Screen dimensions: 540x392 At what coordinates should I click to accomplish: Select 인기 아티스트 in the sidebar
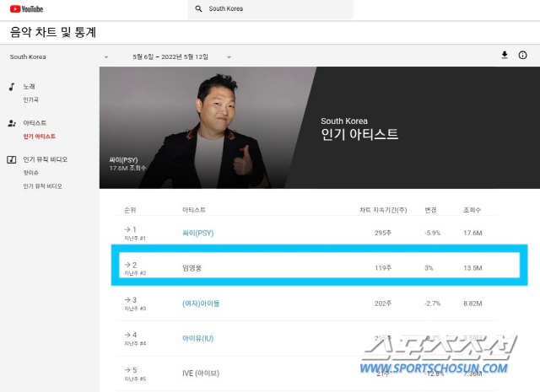click(x=40, y=137)
